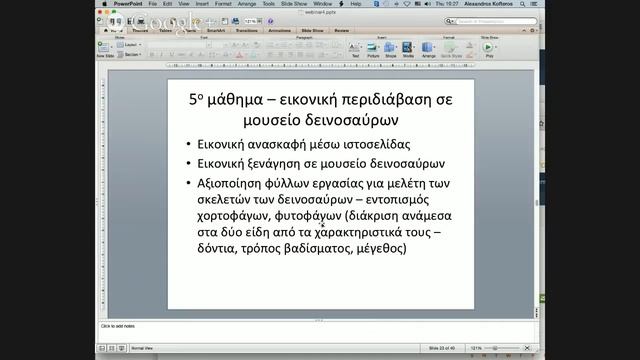Open the Picture dropdown arrow
The height and width of the screenshot is (360, 640).
[379, 47]
